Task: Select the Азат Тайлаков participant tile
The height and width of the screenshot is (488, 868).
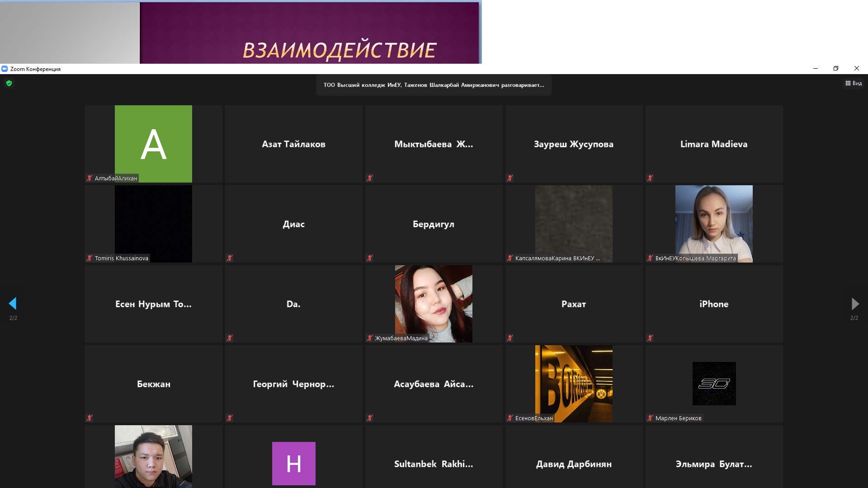Action: (293, 144)
